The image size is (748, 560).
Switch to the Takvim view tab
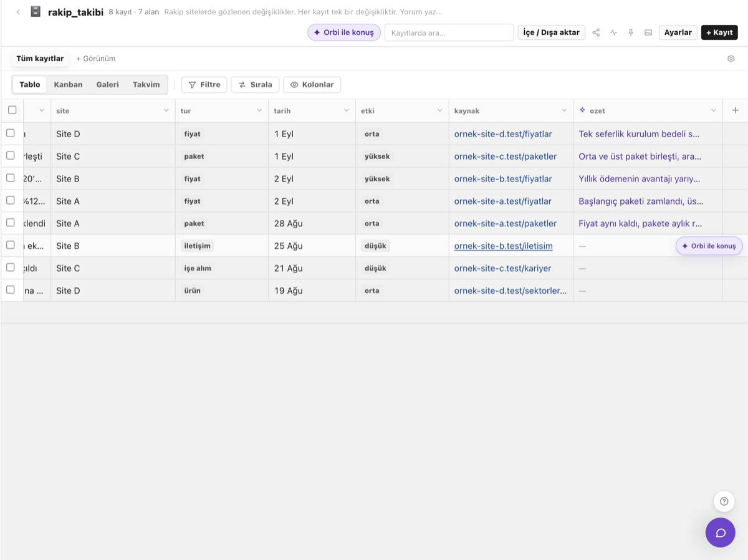point(146,85)
